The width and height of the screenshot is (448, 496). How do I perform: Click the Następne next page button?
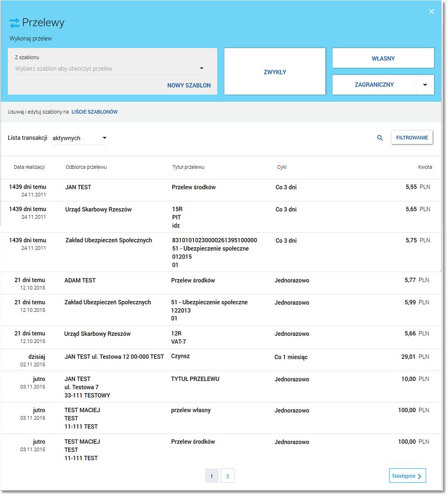[x=407, y=476]
